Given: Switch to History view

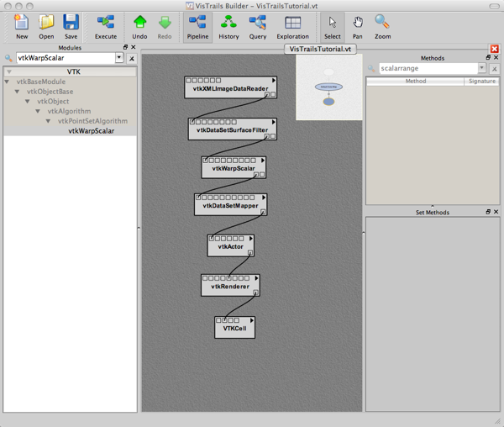Looking at the screenshot, I should tap(228, 27).
